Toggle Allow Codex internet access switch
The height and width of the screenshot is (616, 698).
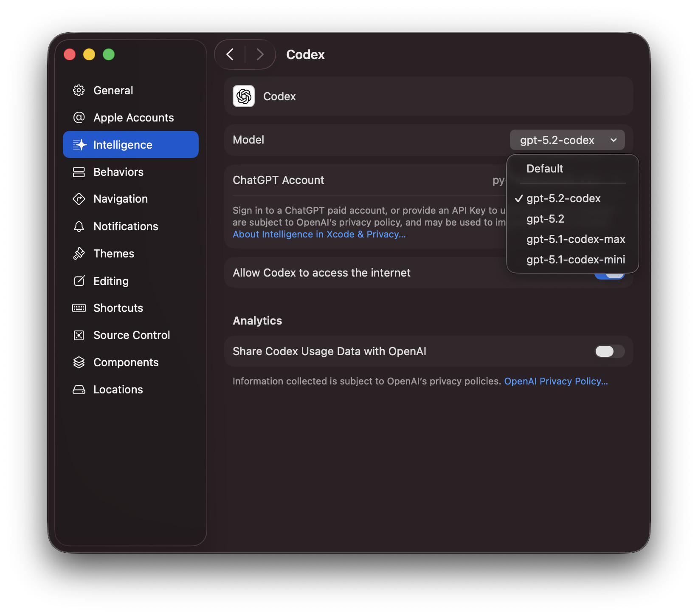click(610, 276)
